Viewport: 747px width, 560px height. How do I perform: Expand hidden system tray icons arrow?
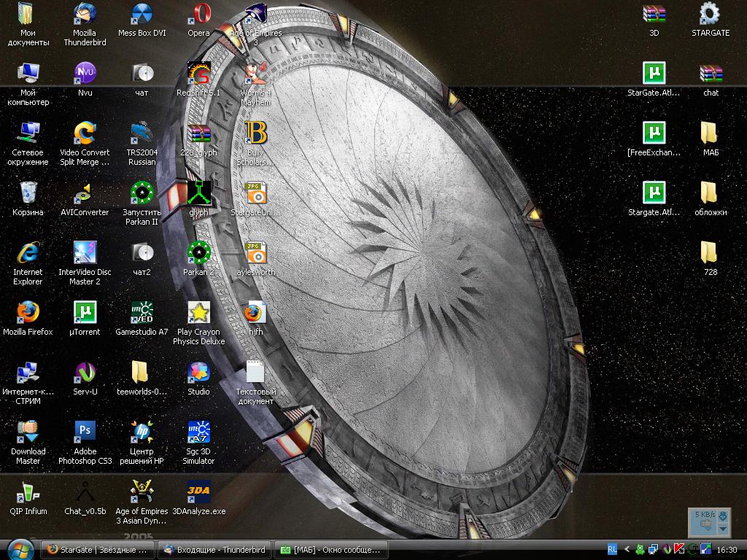(626, 549)
